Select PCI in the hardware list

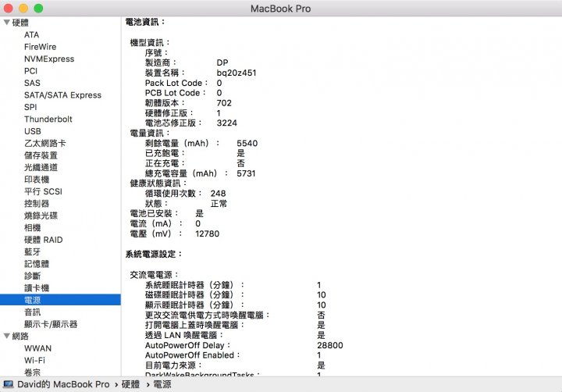tap(30, 71)
